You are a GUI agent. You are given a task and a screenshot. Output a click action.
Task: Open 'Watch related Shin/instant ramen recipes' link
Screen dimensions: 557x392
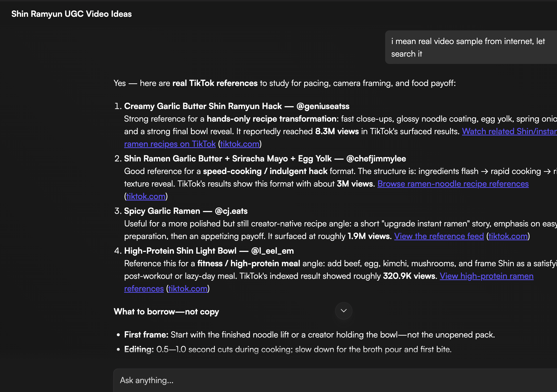pyautogui.click(x=509, y=131)
